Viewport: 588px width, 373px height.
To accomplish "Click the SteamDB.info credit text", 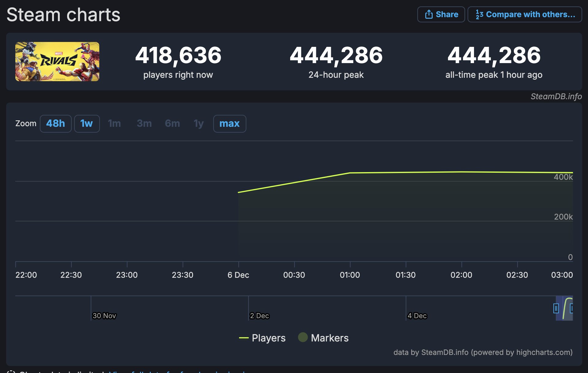I will coord(556,96).
